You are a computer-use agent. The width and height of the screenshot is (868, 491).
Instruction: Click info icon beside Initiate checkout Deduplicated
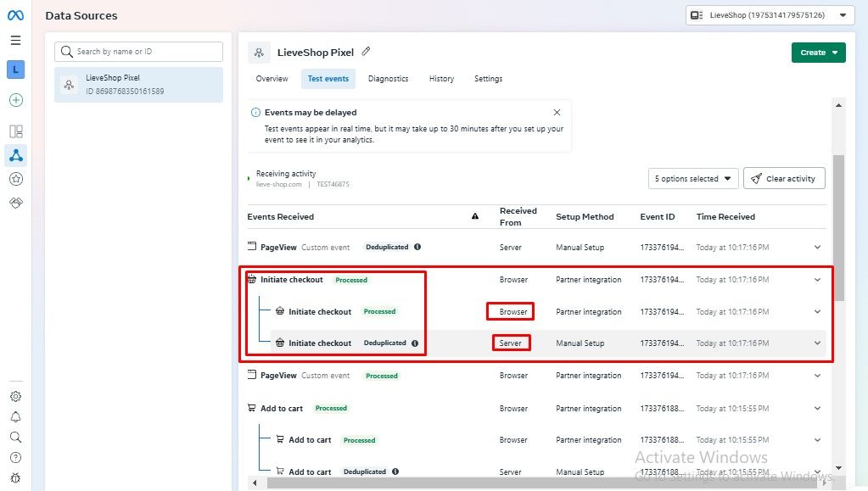(415, 343)
